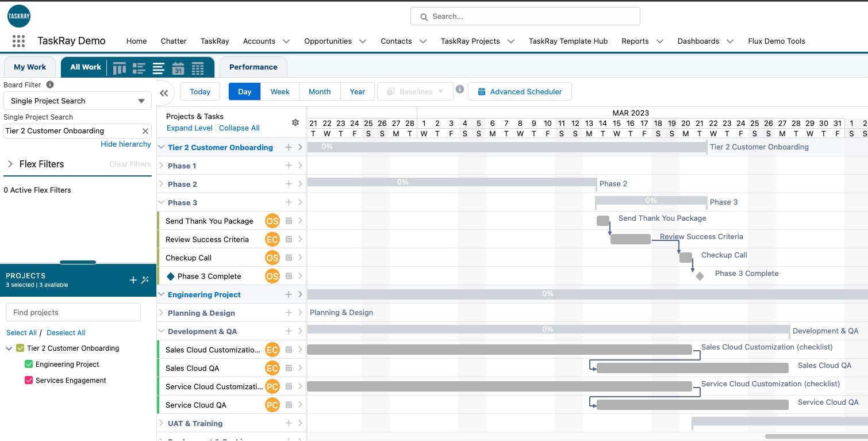Click the magic wand template icon
868x441 pixels.
(145, 280)
